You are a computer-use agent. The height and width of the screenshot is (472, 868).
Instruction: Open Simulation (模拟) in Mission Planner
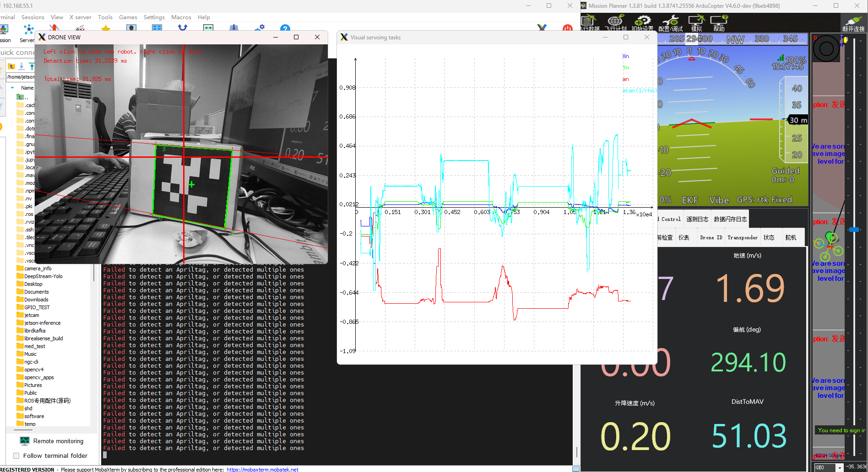pyautogui.click(x=696, y=23)
